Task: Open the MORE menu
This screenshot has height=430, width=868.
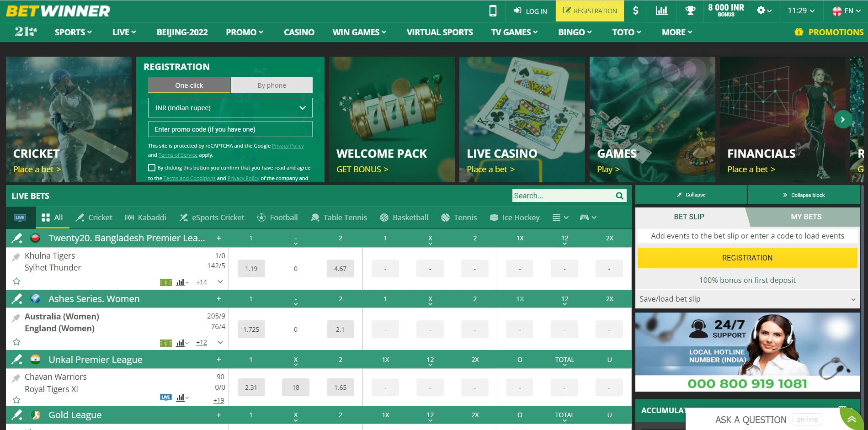Action: click(x=677, y=32)
